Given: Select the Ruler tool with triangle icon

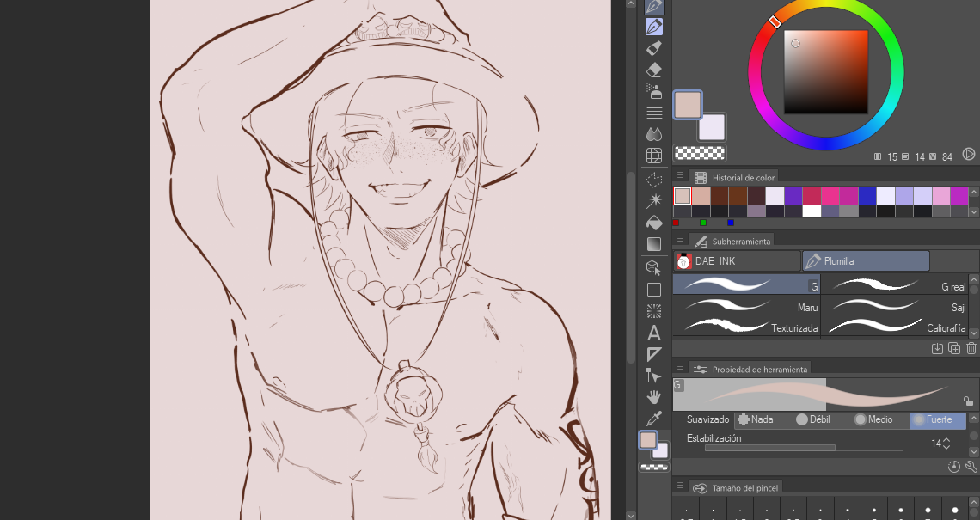Looking at the screenshot, I should (x=653, y=354).
